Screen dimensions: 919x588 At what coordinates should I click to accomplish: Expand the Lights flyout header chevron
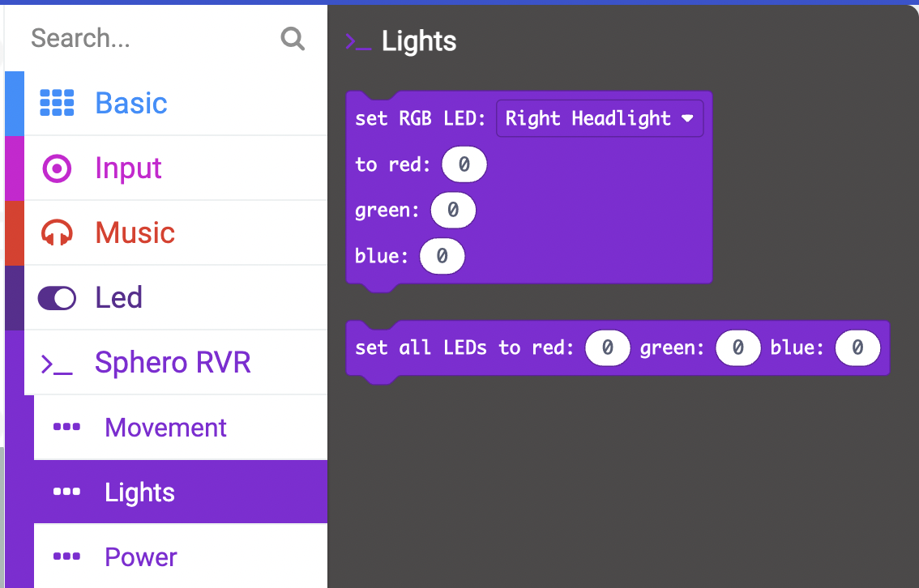357,40
